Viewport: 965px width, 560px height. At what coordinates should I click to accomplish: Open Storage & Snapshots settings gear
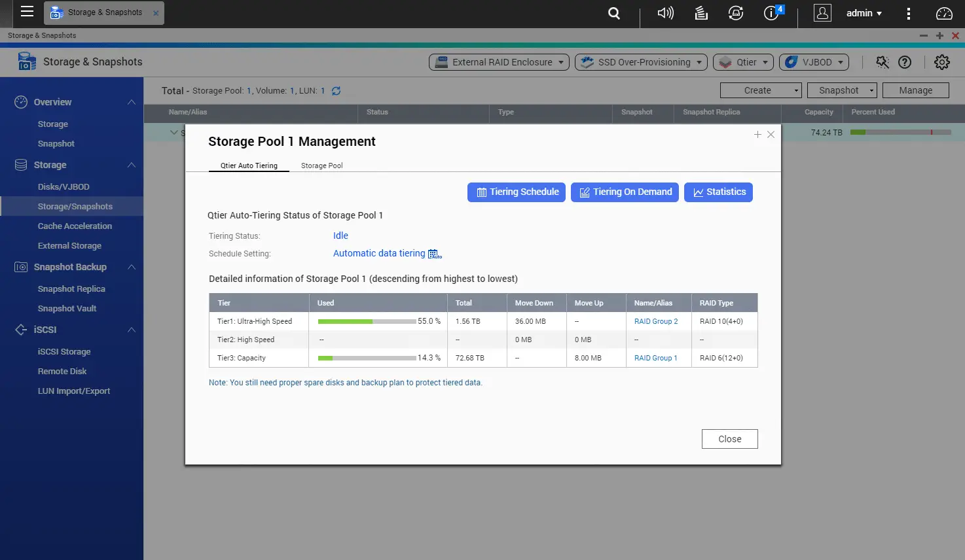coord(941,61)
